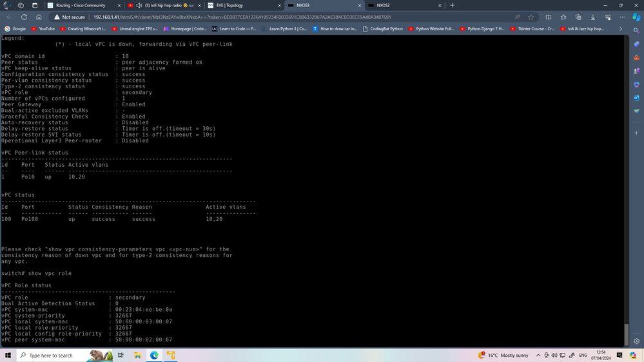Open the Shopping tag in the sidebar
This screenshot has height=362, width=644.
coord(636,44)
